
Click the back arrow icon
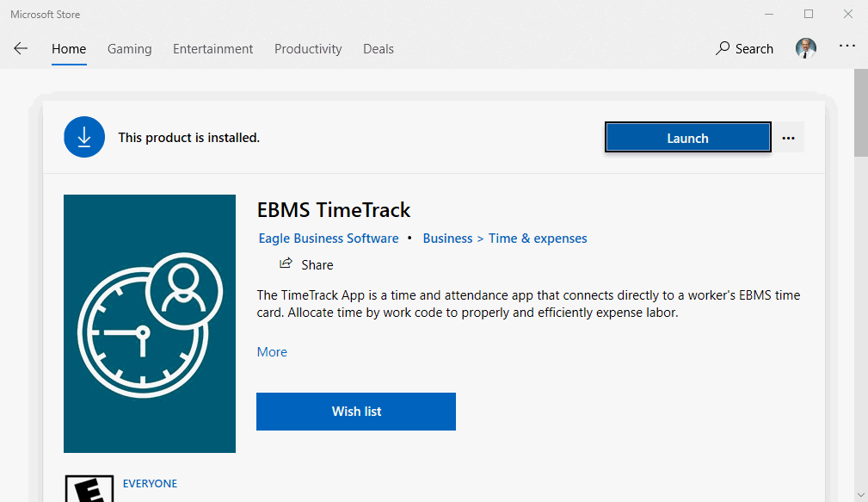tap(21, 49)
